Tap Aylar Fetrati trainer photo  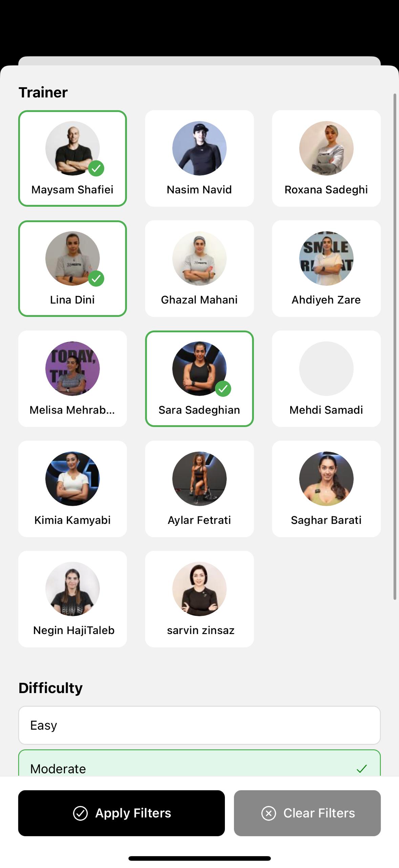[x=199, y=479]
